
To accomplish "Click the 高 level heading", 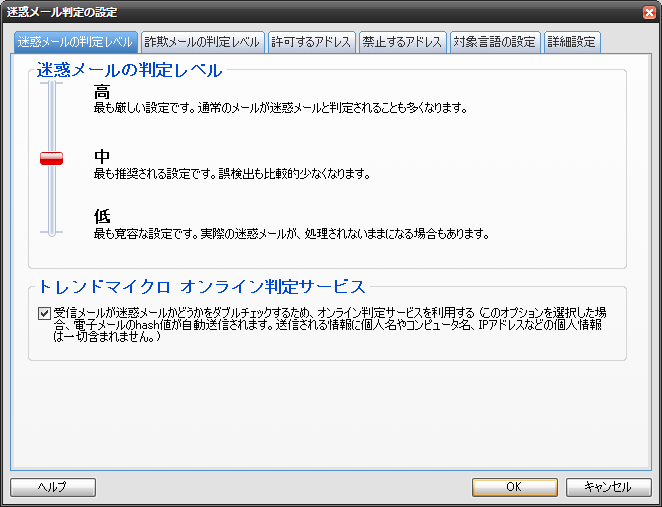I will tap(102, 92).
